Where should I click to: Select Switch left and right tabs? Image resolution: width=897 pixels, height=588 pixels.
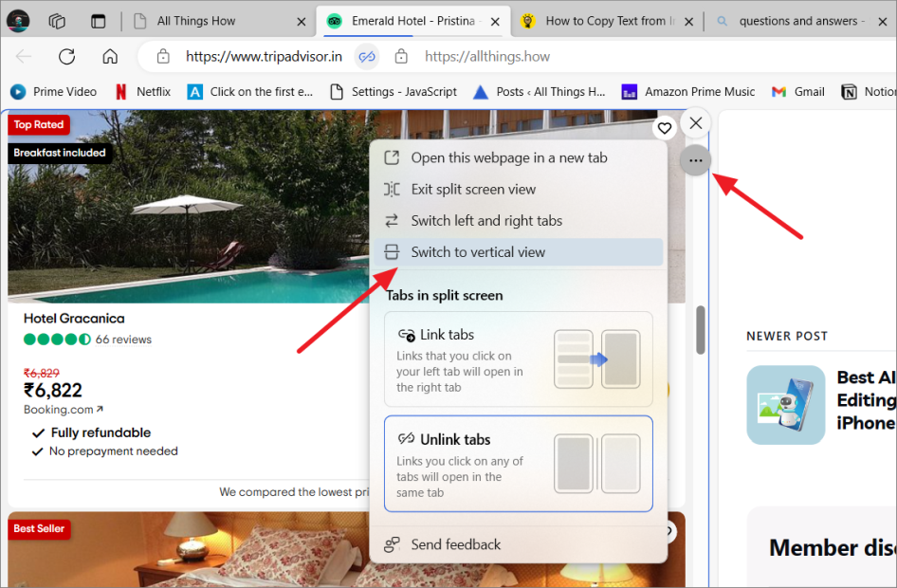click(486, 221)
